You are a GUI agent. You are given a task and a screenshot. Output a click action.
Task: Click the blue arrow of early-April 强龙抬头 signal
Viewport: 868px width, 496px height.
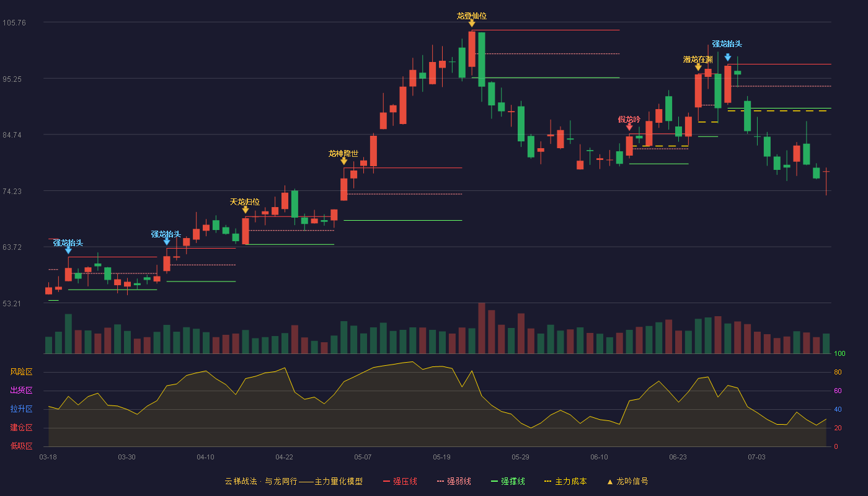click(x=167, y=242)
